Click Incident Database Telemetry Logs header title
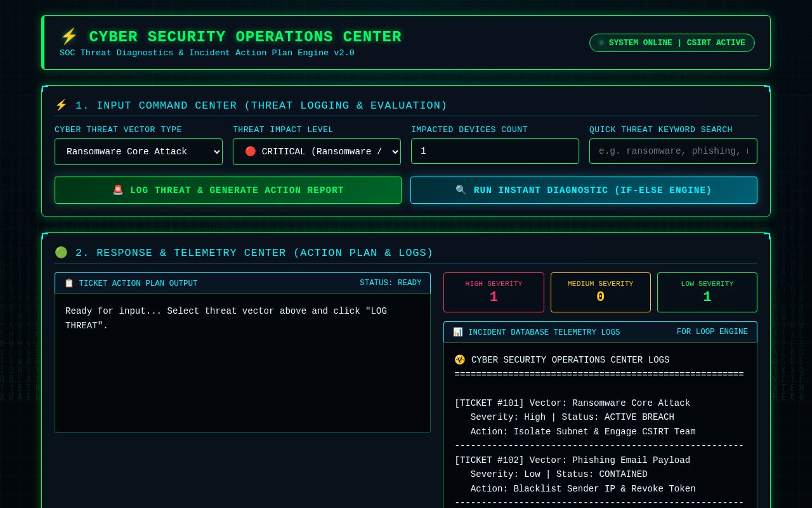Viewport: 812px width, 508px height. [x=544, y=332]
